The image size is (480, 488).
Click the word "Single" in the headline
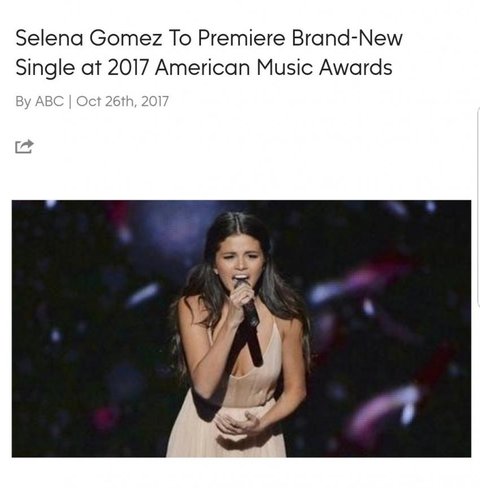click(45, 68)
